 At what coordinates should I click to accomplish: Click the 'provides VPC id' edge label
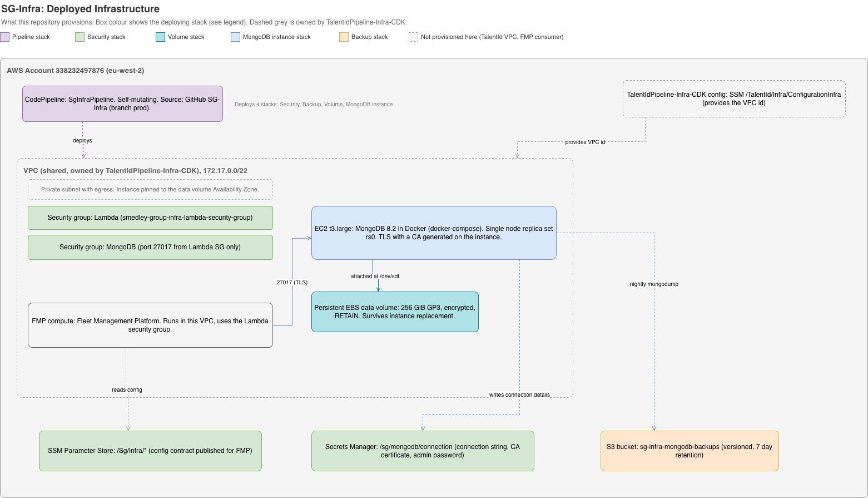pos(585,142)
